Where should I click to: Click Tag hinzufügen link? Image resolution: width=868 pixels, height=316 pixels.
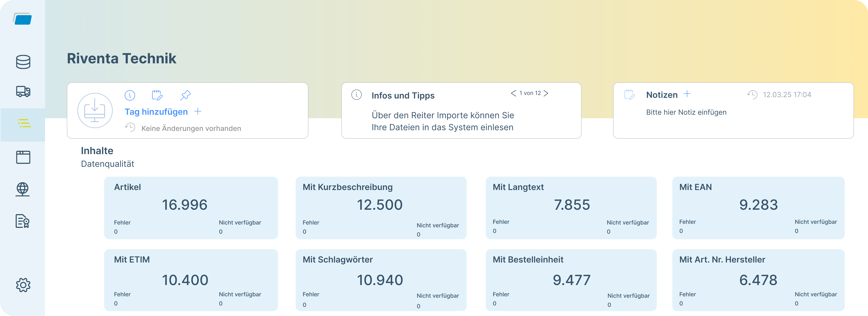point(156,112)
